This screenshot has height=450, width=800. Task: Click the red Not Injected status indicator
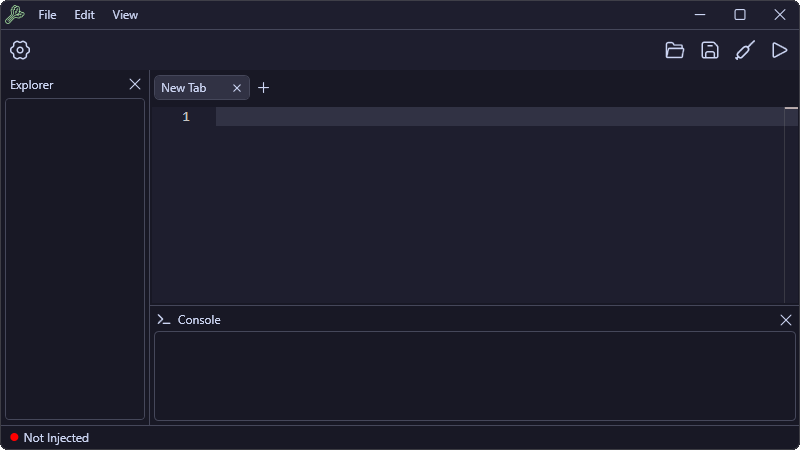pyautogui.click(x=14, y=437)
